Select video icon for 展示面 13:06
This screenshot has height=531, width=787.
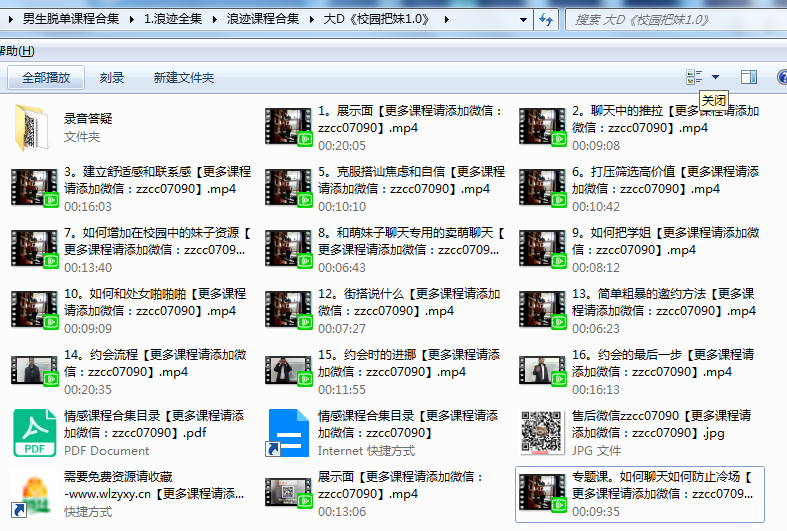tap(288, 493)
